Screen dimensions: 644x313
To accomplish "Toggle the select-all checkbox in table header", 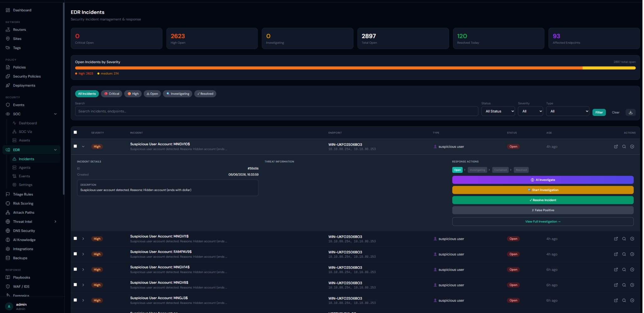I will click(75, 132).
